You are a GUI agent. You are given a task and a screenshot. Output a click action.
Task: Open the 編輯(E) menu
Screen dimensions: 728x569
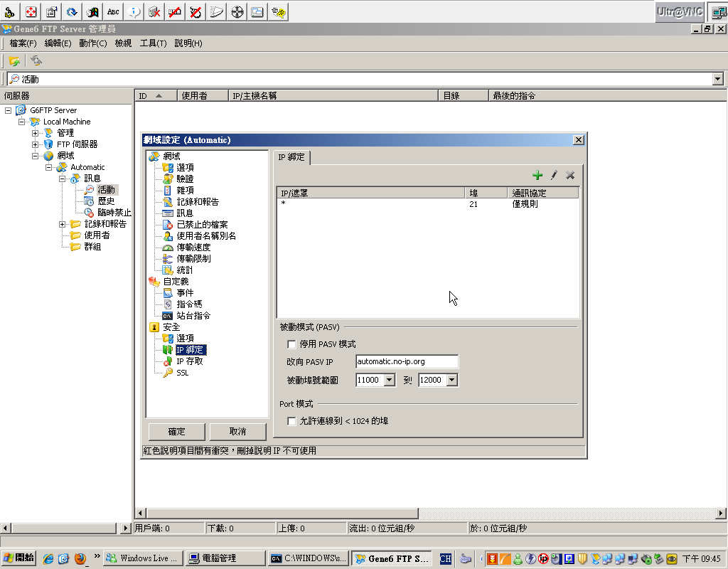pos(58,43)
